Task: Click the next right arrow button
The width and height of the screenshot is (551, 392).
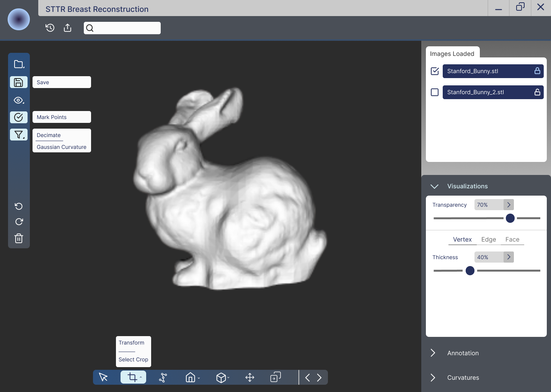Action: [x=319, y=378]
